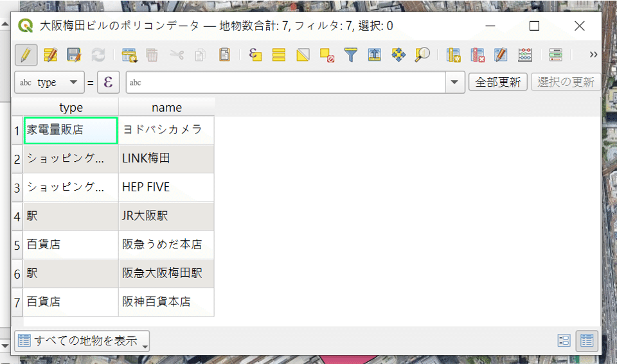Open すべての地物を表示 filter menu
The image size is (617, 364).
[82, 341]
